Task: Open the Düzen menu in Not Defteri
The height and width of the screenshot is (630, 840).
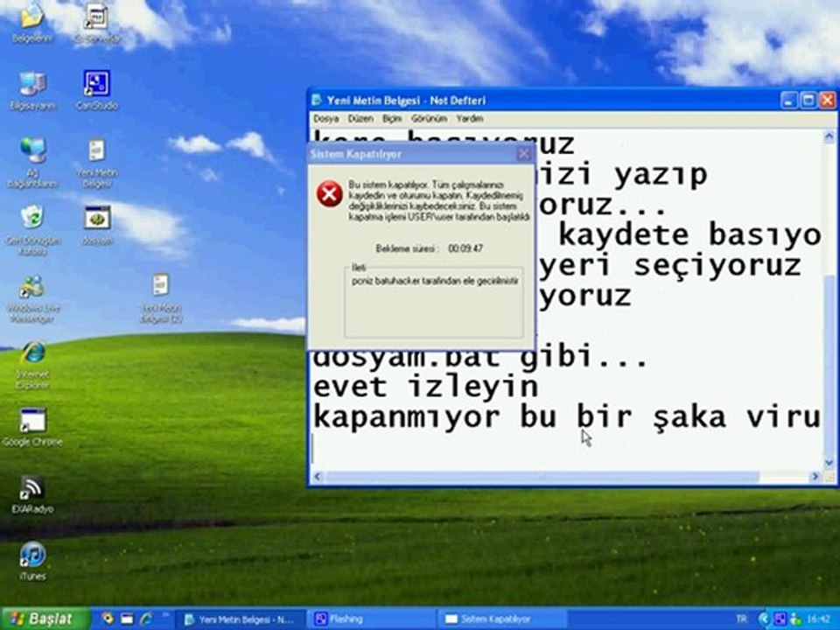Action: coord(360,118)
